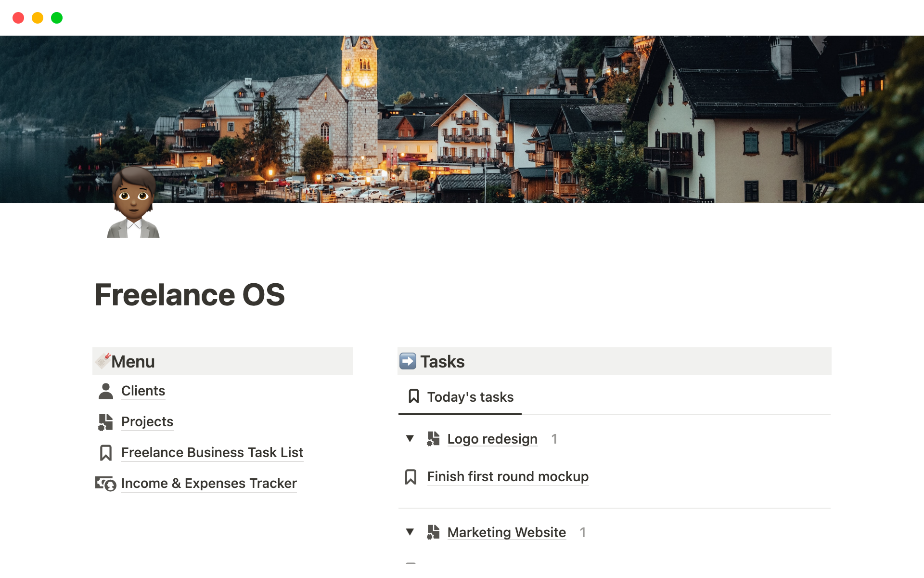Open Freelance Business Task List link
Image resolution: width=924 pixels, height=578 pixels.
212,453
